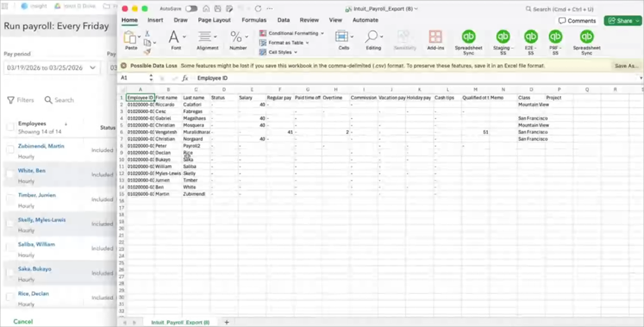Click the Filters funnel icon
Viewport: 644px width, 327px height.
(11, 100)
